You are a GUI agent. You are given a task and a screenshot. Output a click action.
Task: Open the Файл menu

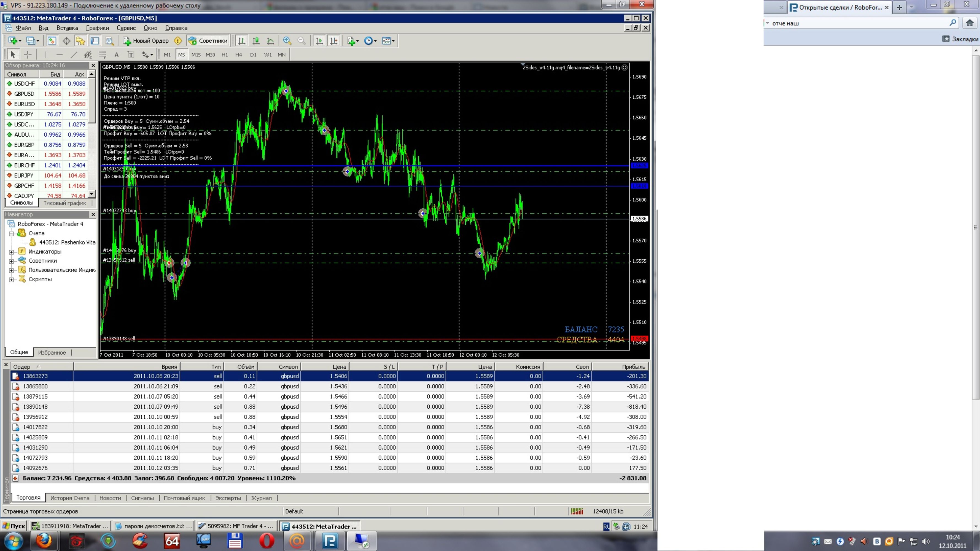click(x=23, y=28)
